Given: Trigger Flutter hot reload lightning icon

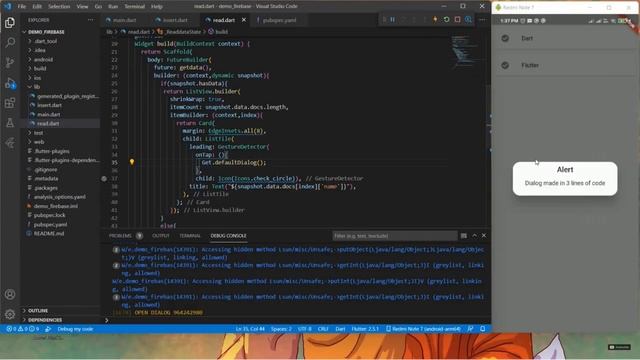Looking at the screenshot, I should (435, 20).
